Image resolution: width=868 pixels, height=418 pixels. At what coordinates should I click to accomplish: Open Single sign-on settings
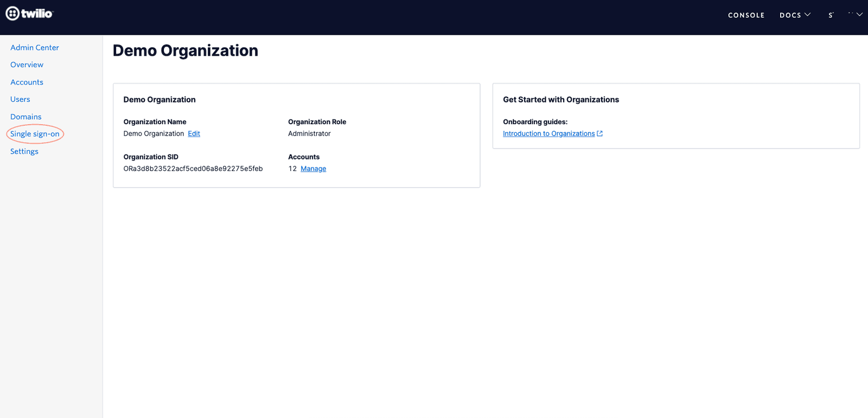pos(35,134)
